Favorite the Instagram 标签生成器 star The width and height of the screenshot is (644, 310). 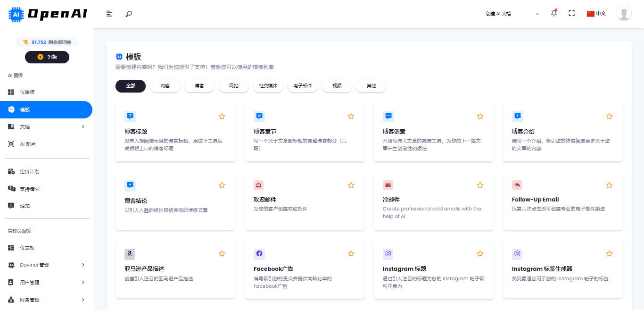pyautogui.click(x=610, y=253)
